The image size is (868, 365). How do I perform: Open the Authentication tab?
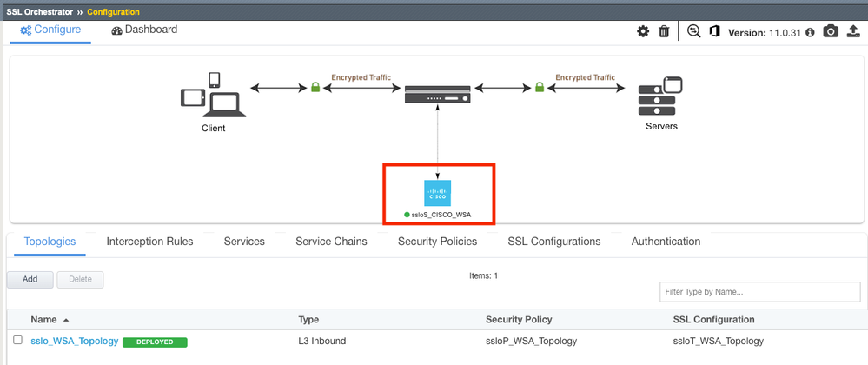tap(666, 242)
